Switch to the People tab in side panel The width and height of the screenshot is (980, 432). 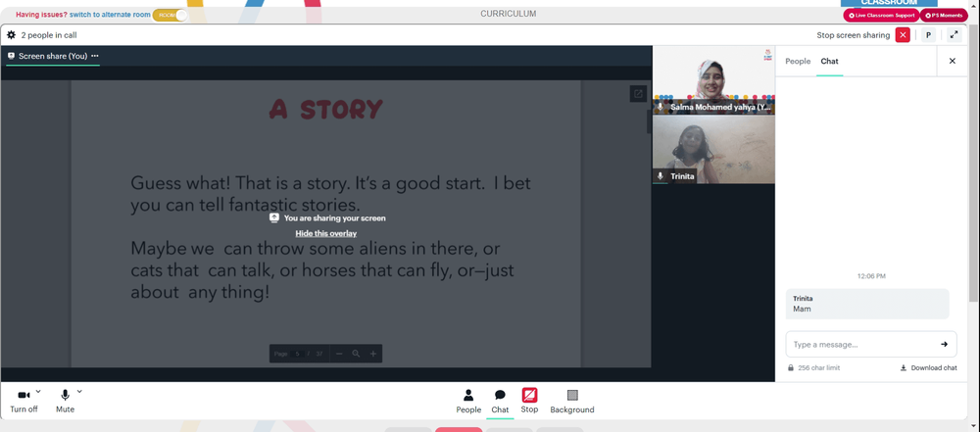(798, 62)
